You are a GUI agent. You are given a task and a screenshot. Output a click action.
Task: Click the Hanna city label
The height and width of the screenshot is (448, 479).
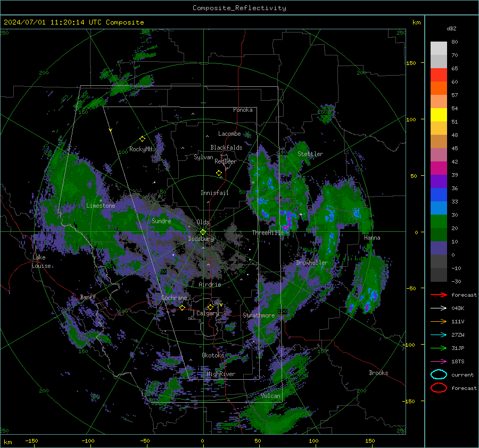tap(372, 238)
